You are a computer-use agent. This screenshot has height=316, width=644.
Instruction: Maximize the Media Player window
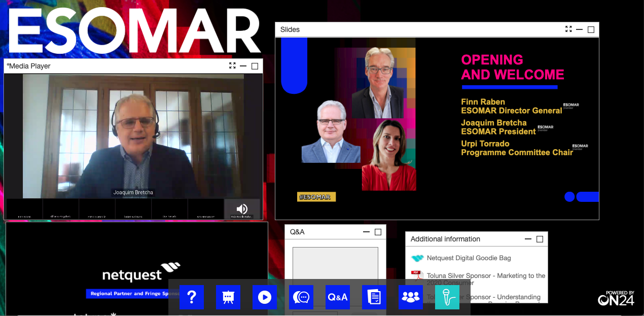coord(255,66)
